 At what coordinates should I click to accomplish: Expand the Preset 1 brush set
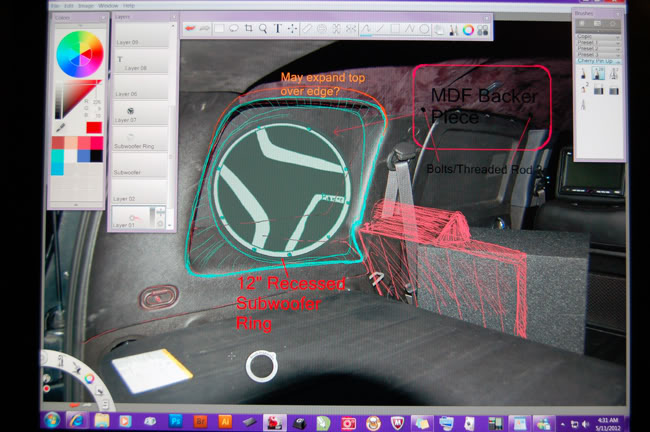597,43
